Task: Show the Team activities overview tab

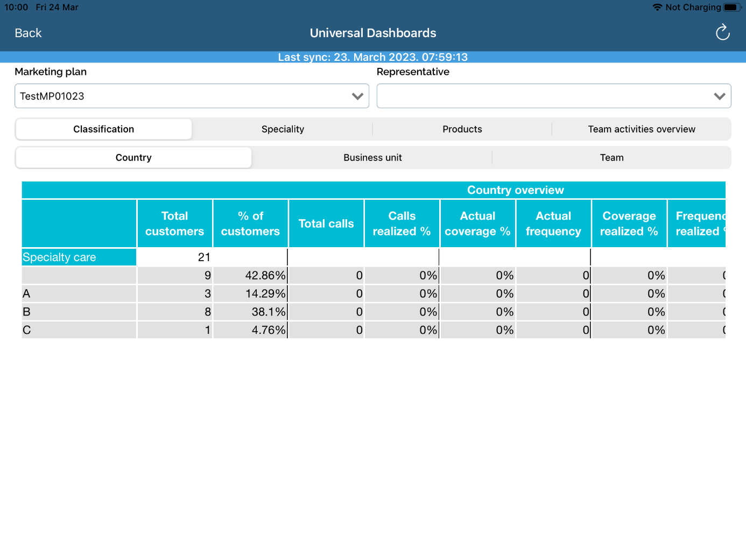Action: 641,129
